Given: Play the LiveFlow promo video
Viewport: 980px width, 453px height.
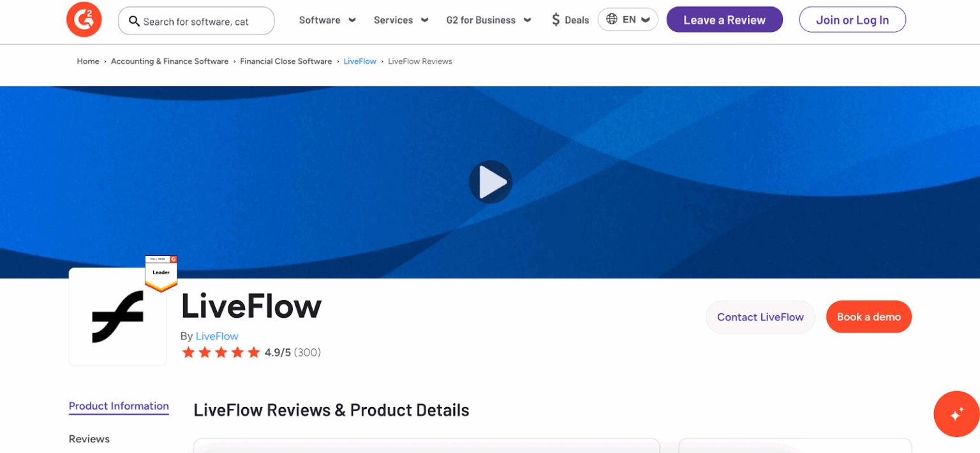Looking at the screenshot, I should (x=491, y=182).
